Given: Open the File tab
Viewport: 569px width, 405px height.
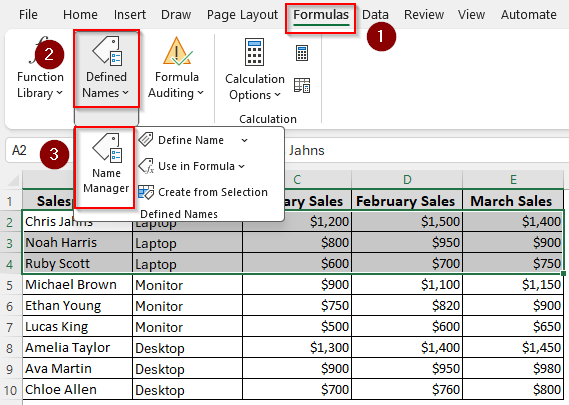Looking at the screenshot, I should coord(28,15).
